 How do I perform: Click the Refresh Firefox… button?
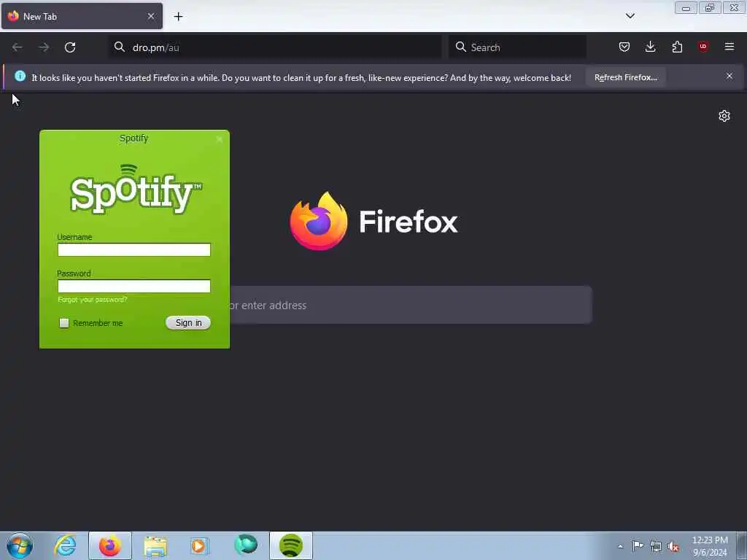(x=625, y=77)
